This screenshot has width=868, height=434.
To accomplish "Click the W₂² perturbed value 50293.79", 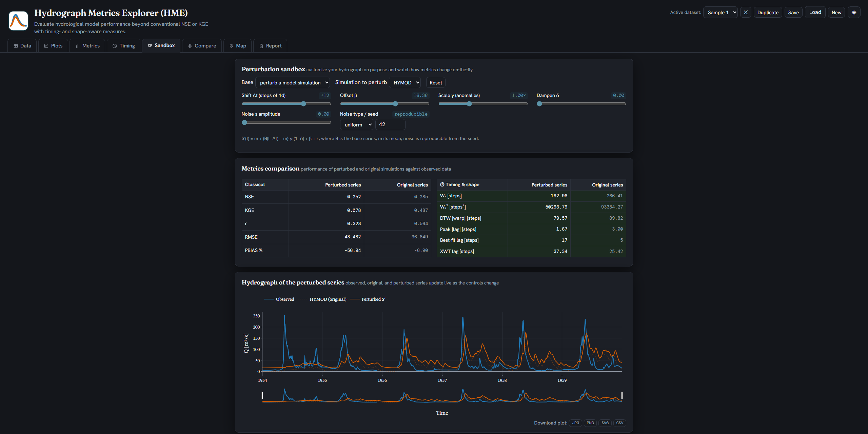I will pos(556,207).
